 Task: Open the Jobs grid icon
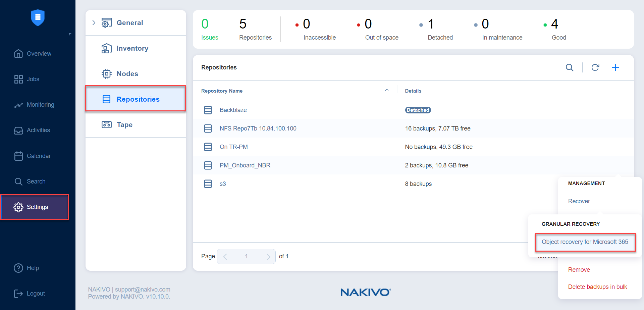18,79
